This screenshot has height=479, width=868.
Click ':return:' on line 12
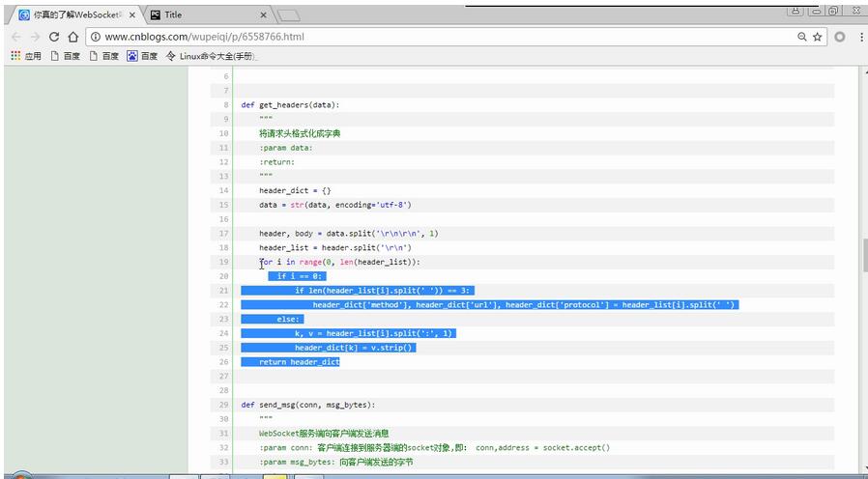[x=276, y=162]
